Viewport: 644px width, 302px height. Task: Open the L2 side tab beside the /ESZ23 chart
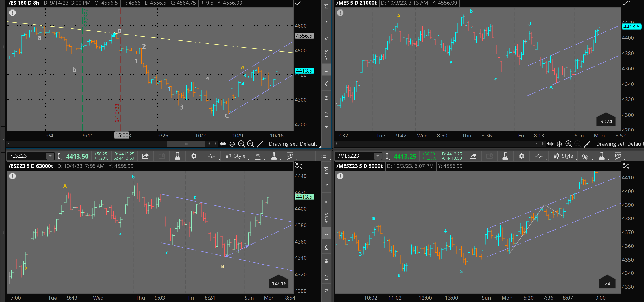click(326, 277)
